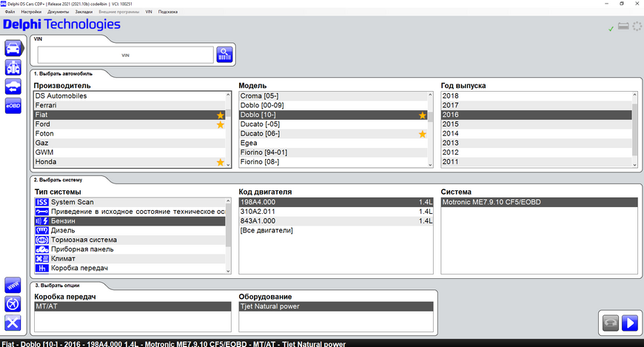This screenshot has height=347, width=644.
Task: Select Croma [05-] model
Action: 333,96
